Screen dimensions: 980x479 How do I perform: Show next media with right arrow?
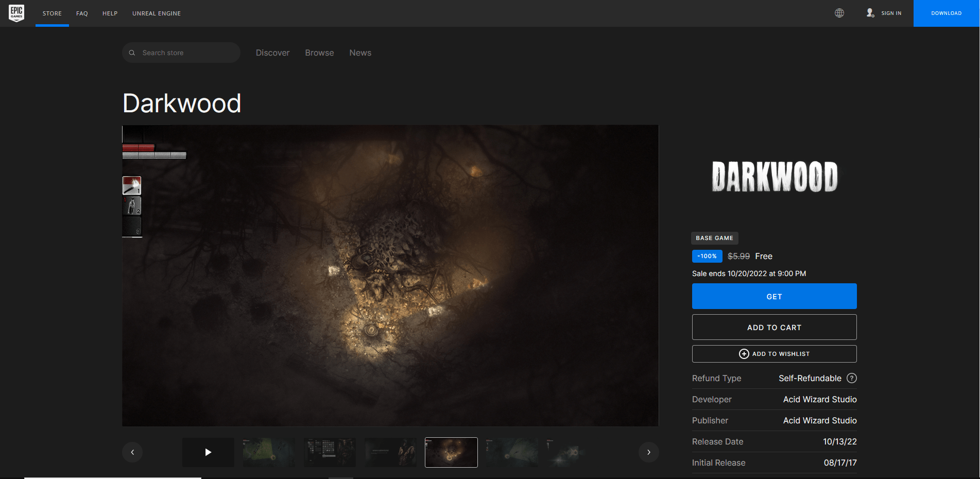649,452
